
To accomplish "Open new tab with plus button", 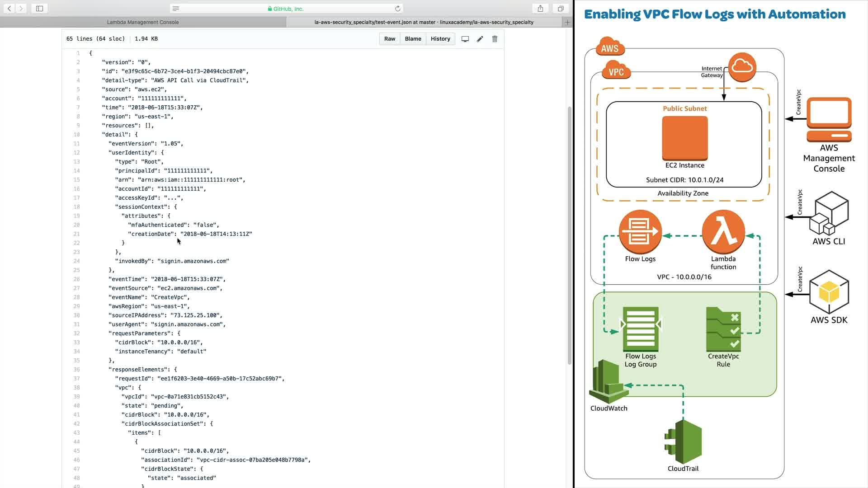I will point(567,22).
